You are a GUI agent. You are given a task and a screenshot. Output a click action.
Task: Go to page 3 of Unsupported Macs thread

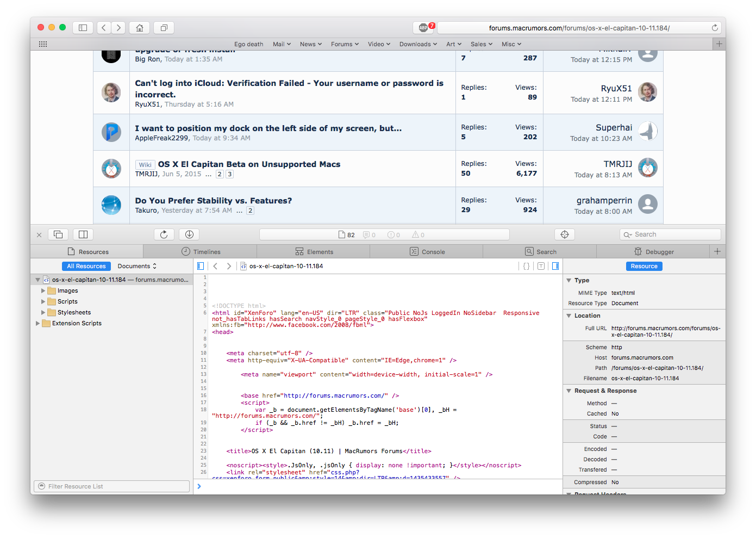click(x=230, y=174)
